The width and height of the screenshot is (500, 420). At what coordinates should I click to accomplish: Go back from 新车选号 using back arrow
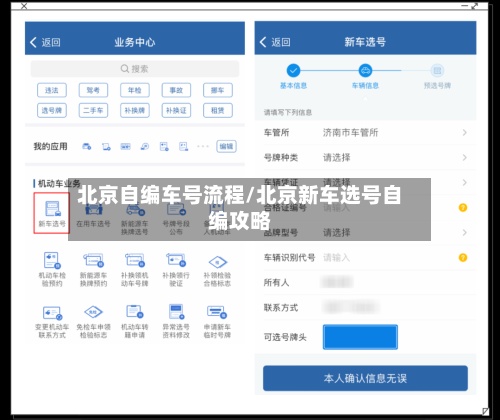pos(263,42)
